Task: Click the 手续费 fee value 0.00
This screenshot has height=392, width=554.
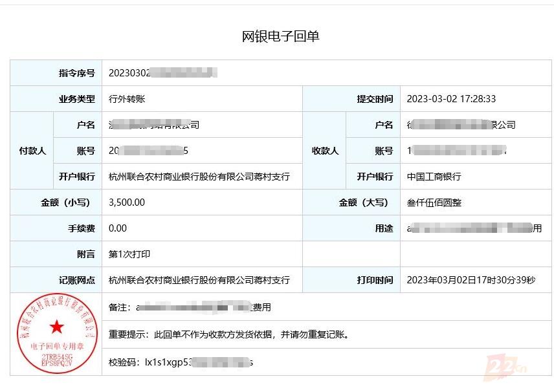Action: click(118, 228)
